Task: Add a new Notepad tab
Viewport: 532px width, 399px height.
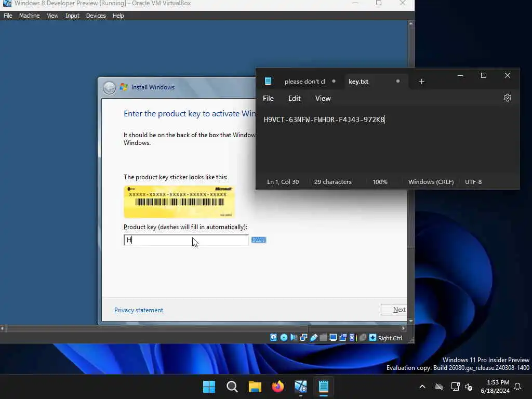Action: (x=421, y=82)
